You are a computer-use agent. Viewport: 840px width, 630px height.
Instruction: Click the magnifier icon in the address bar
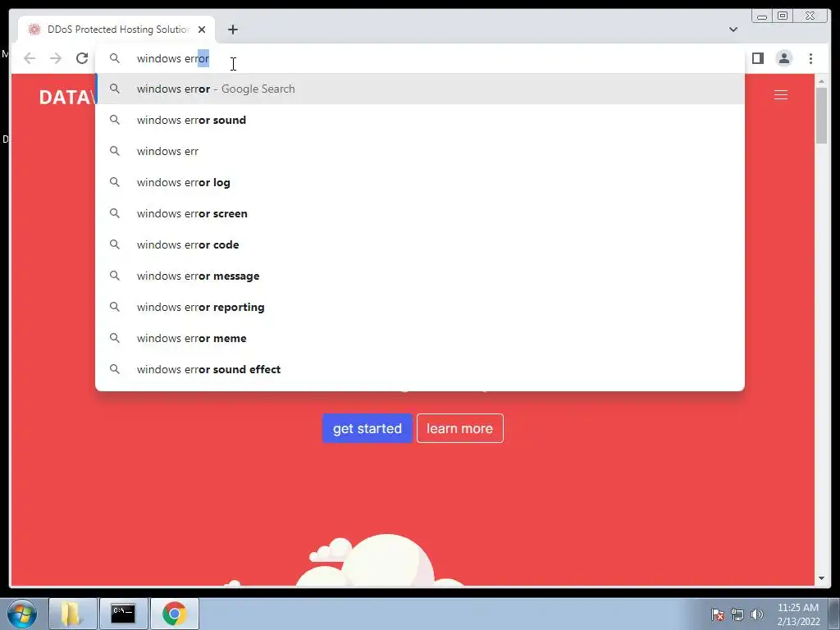click(115, 58)
